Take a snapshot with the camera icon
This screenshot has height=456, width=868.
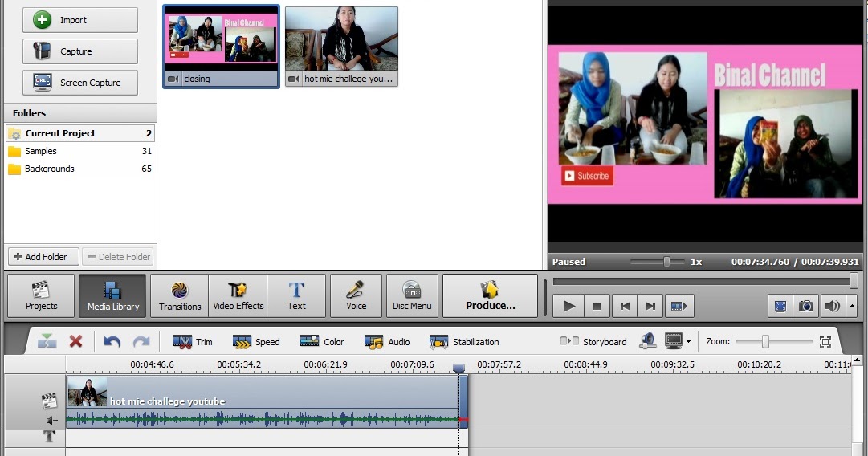tap(806, 306)
